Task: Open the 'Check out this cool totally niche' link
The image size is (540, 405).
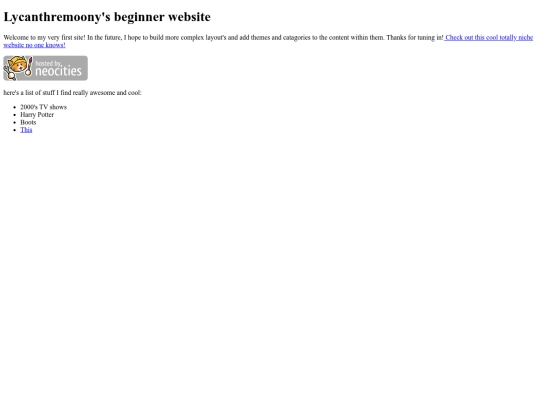Action: pos(489,37)
